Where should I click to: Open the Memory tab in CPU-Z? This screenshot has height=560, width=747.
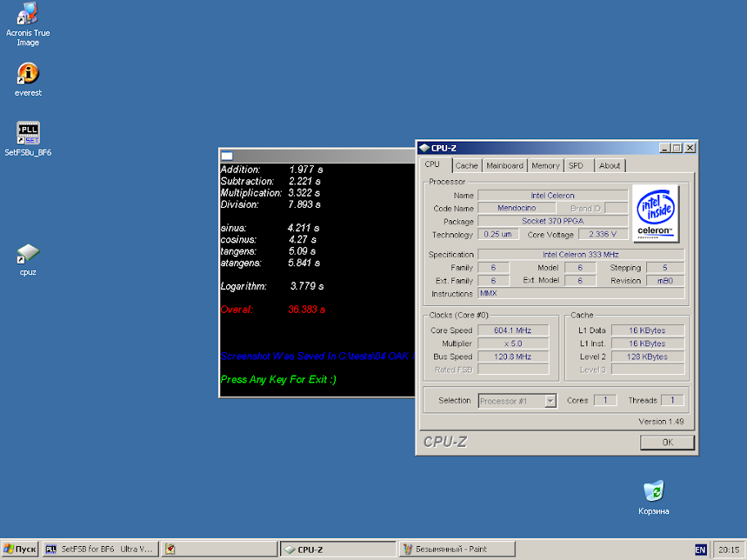click(x=546, y=165)
